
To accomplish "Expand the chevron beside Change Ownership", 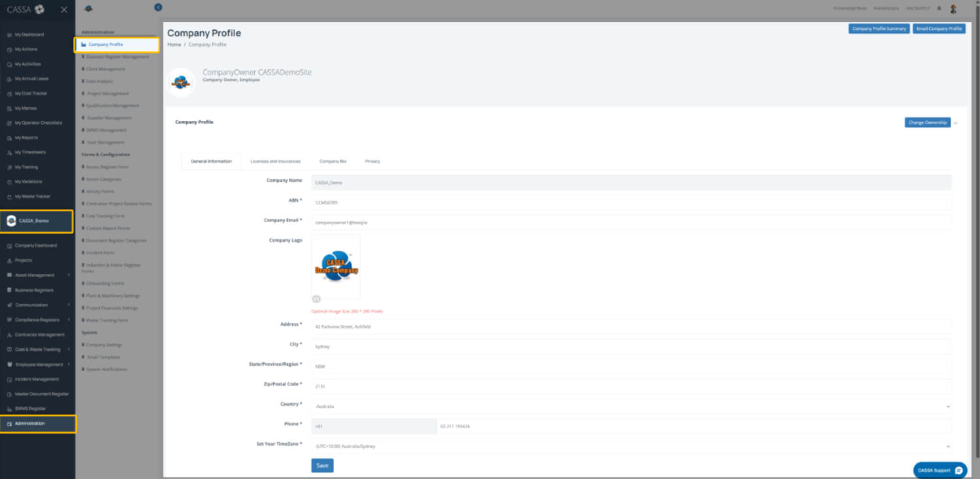I will 956,123.
